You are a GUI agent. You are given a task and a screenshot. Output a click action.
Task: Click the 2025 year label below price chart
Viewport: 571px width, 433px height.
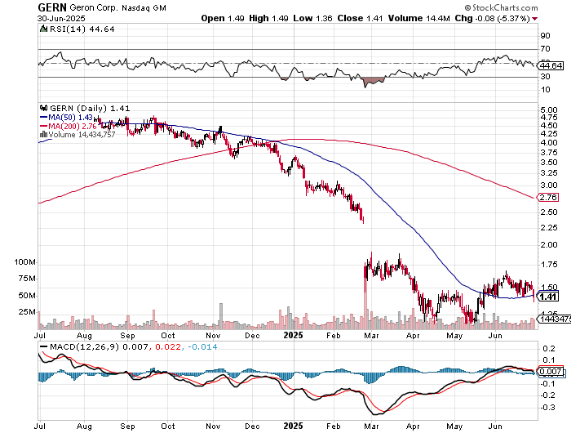[x=293, y=335]
